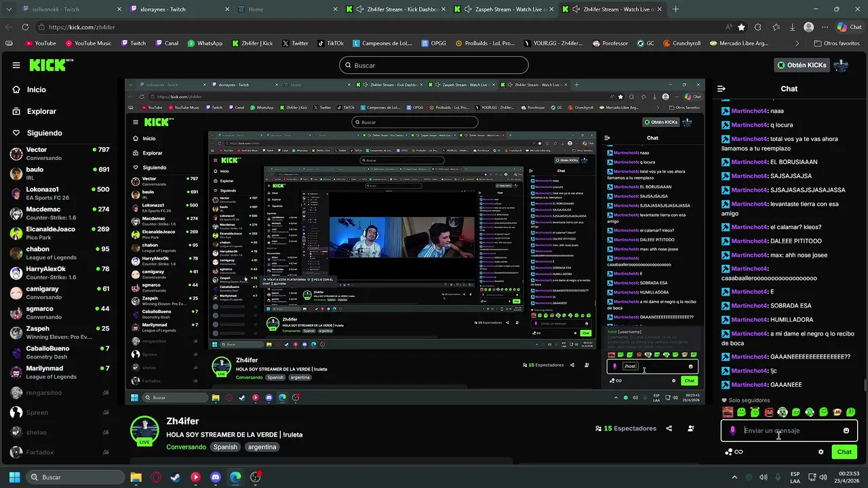Screen dimensions: 868x488
Task: Click the Windows Start button
Action: click(x=14, y=477)
